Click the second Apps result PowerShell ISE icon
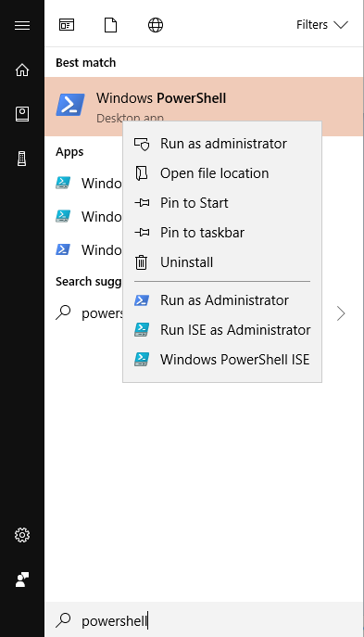The image size is (364, 637). 63,217
